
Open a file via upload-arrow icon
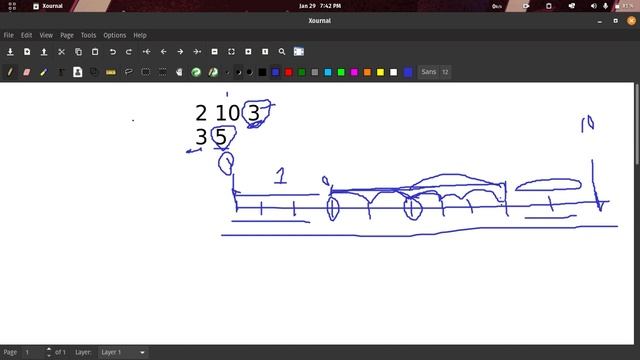tap(44, 52)
